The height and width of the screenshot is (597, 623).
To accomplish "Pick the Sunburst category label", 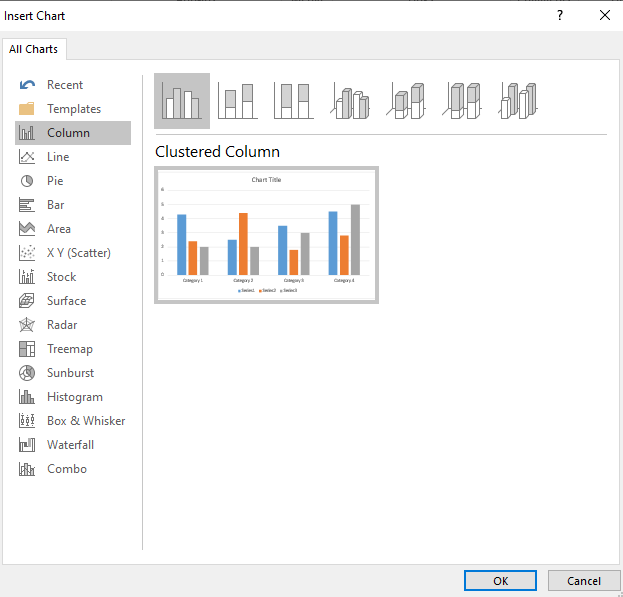I will [70, 373].
